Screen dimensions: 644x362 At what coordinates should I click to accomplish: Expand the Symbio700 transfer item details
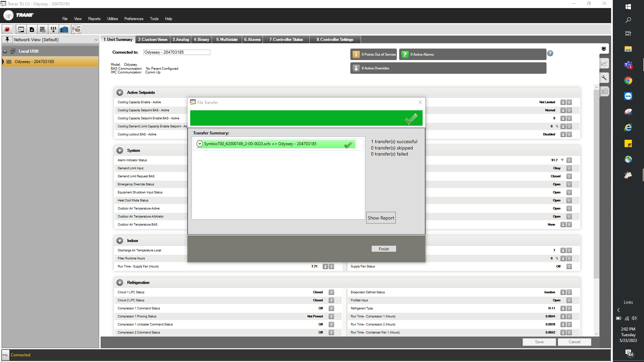click(x=200, y=144)
